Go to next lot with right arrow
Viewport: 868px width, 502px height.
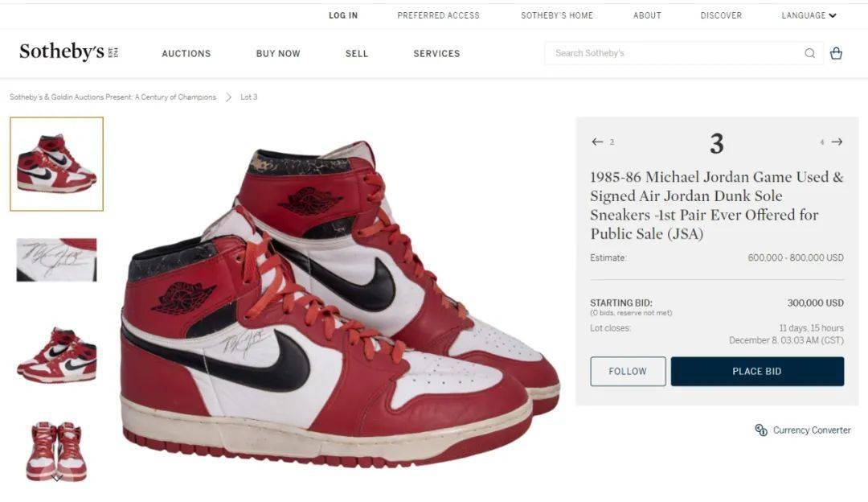point(837,142)
